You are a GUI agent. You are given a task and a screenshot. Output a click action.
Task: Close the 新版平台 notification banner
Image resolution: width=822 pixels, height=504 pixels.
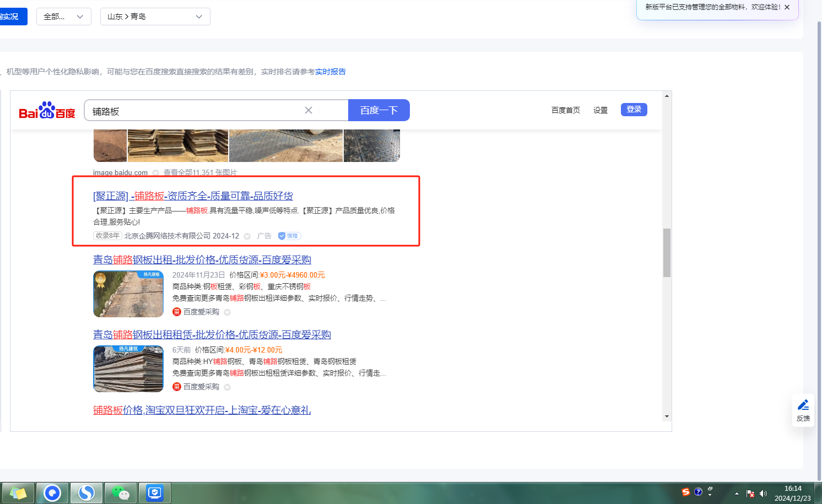[x=787, y=7]
